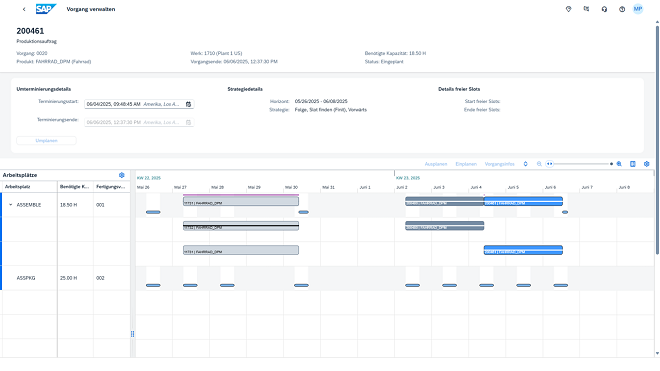Click the 25.00 H capacity cell
This screenshot has width=660, height=371.
(75, 278)
